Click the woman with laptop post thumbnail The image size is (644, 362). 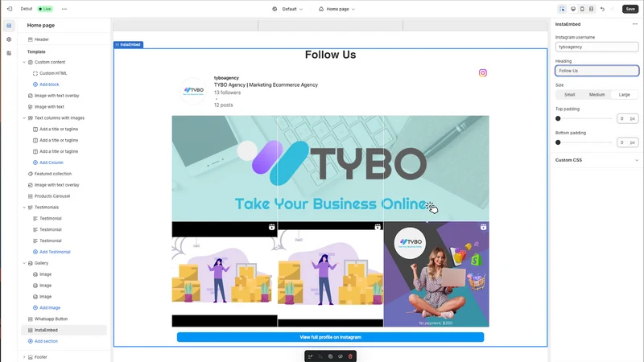tap(436, 274)
